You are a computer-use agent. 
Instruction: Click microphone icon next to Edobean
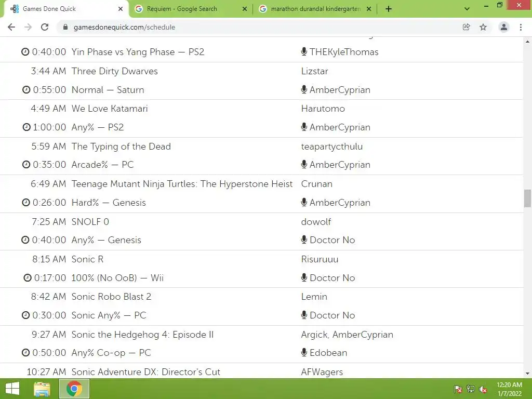click(x=304, y=353)
